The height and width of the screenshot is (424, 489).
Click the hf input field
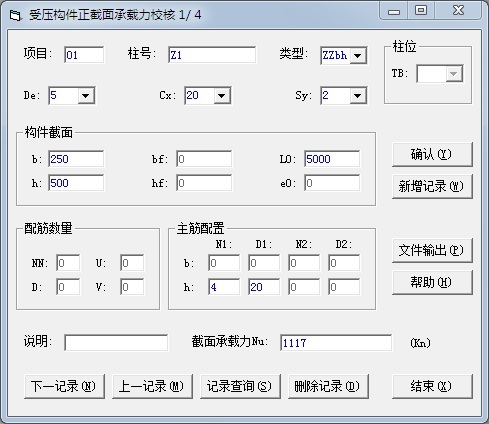204,183
